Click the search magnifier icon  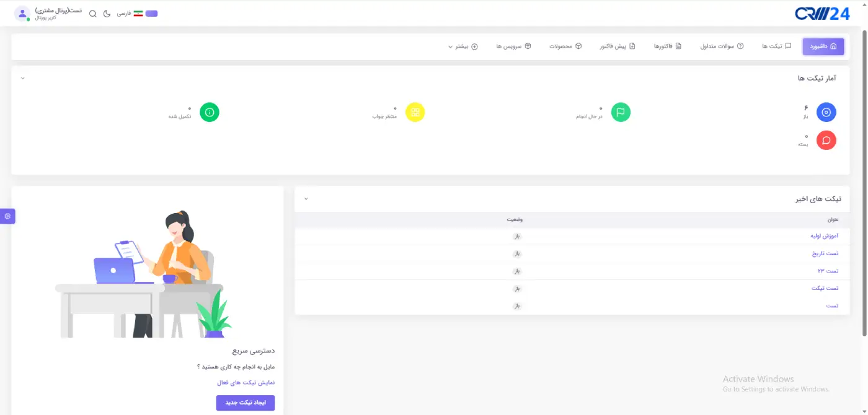click(x=93, y=14)
